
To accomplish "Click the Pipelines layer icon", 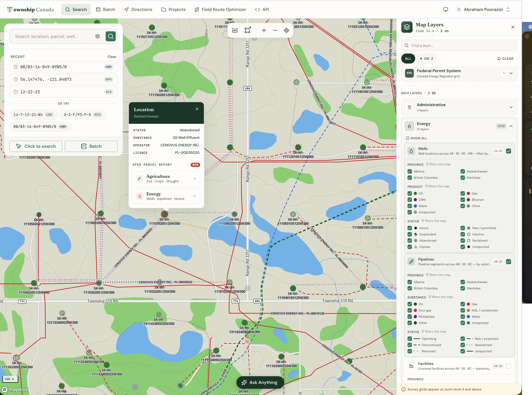I will [411, 262].
